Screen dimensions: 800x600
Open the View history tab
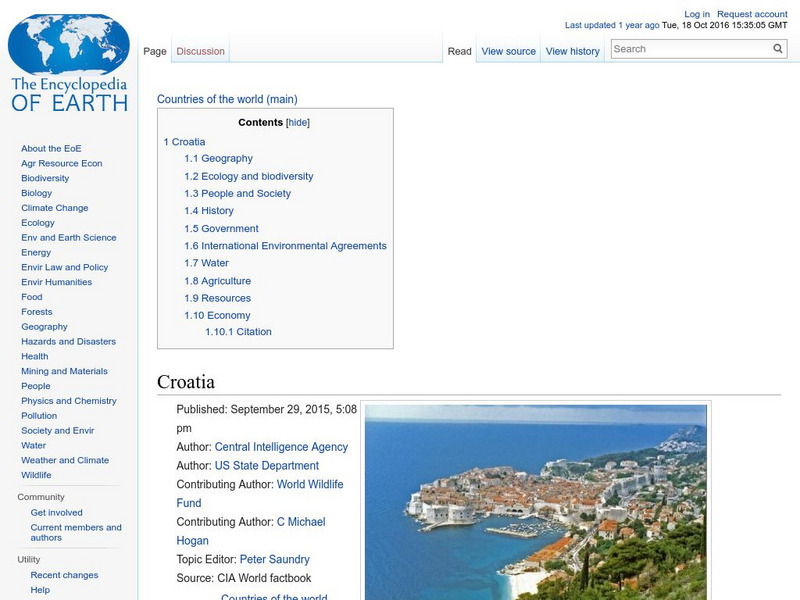[x=572, y=50]
